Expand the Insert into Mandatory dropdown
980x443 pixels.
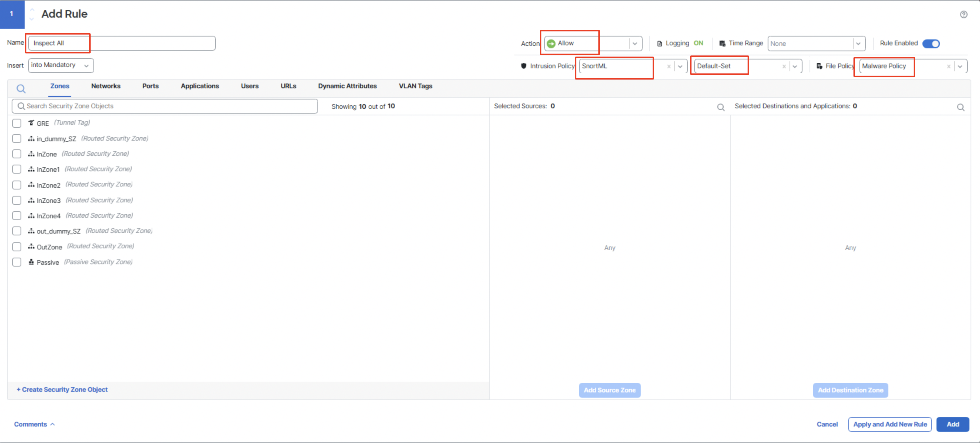[61, 65]
